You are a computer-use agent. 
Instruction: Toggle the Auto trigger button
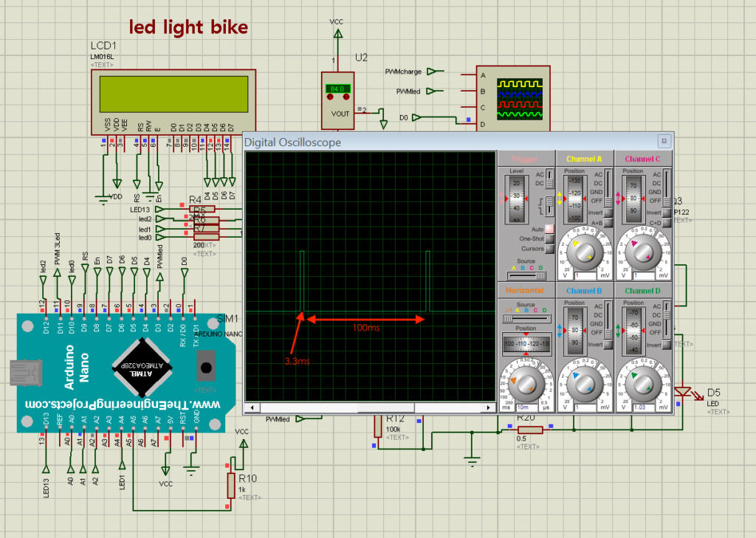(549, 229)
